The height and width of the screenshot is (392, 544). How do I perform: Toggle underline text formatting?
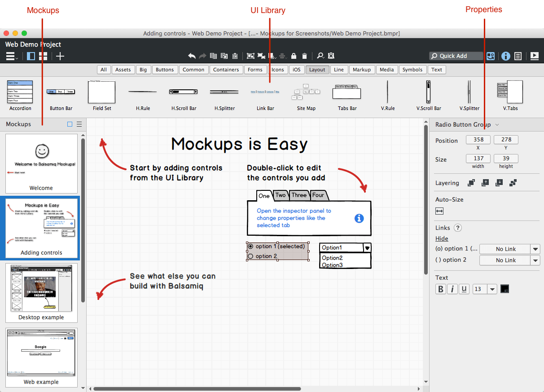(464, 289)
